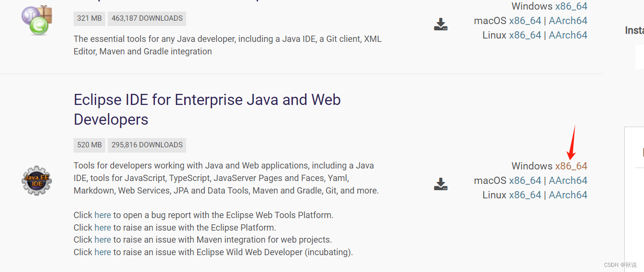Click the 321 MB size badge

89,18
